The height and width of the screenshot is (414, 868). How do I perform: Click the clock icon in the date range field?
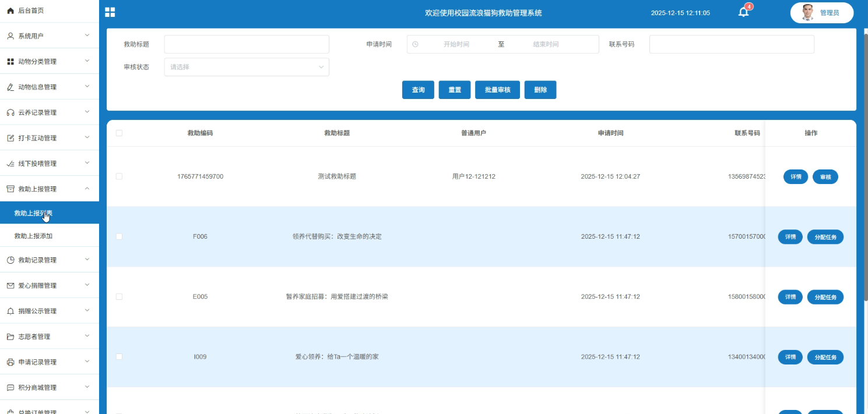click(x=415, y=44)
